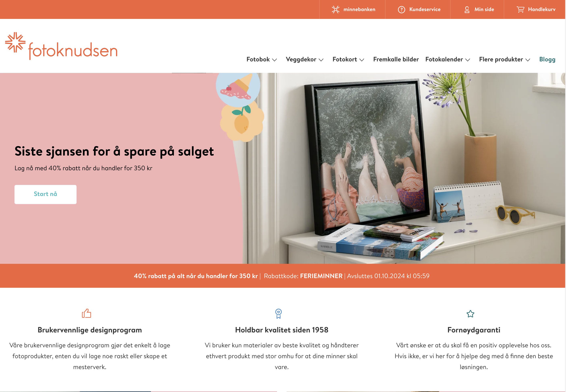Expand the Veggdekor menu chevron
566x392 pixels.
coord(321,60)
